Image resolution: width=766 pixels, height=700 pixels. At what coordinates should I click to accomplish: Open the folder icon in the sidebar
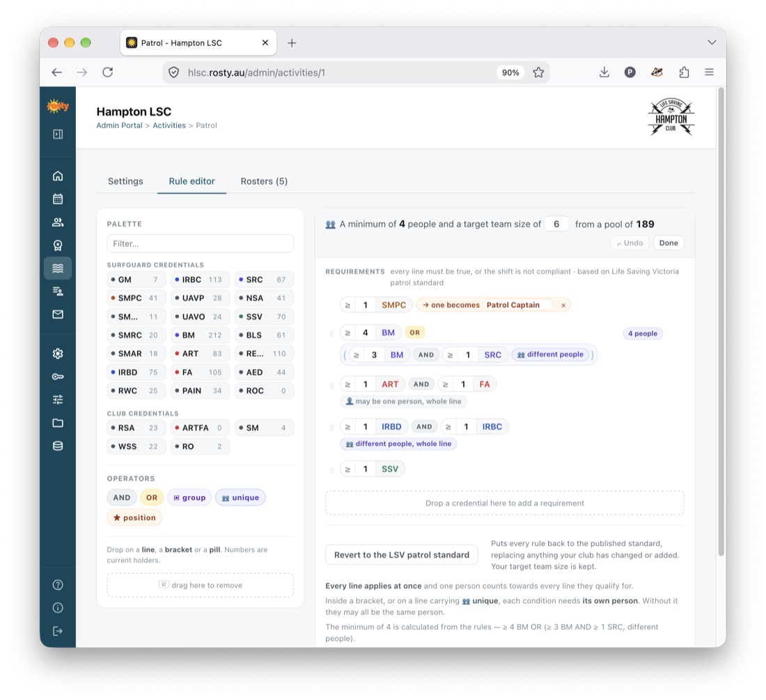click(x=58, y=423)
